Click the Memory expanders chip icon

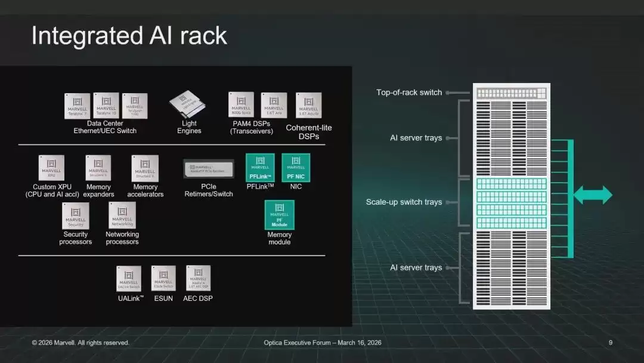[98, 168]
